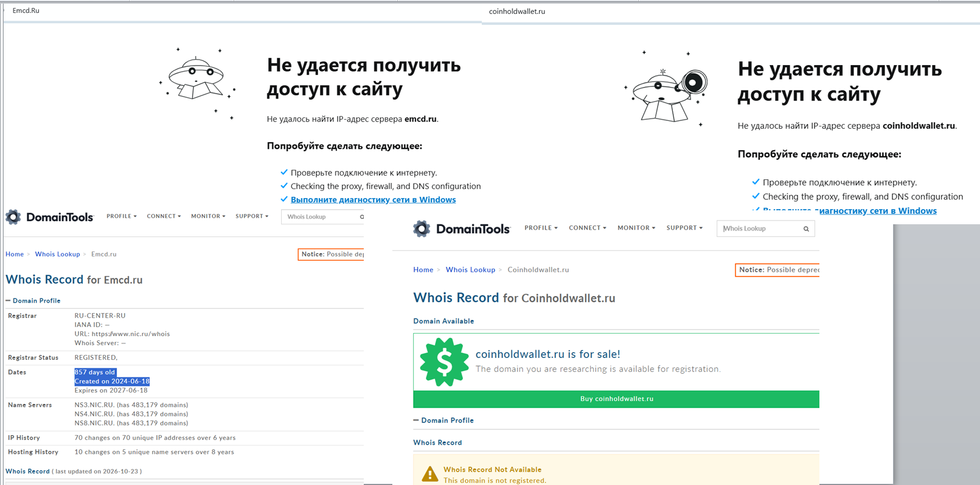
Task: Click DomainTools gear logo in Emcd.ru window
Action: (x=13, y=217)
